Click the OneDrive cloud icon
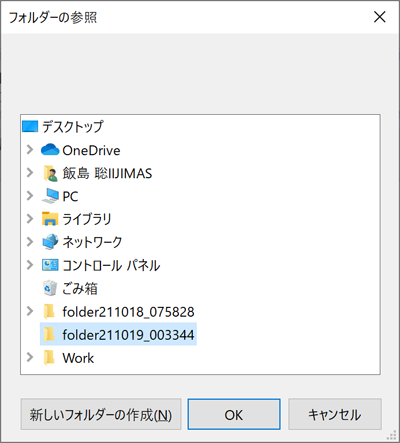This screenshot has width=400, height=443. (50, 150)
